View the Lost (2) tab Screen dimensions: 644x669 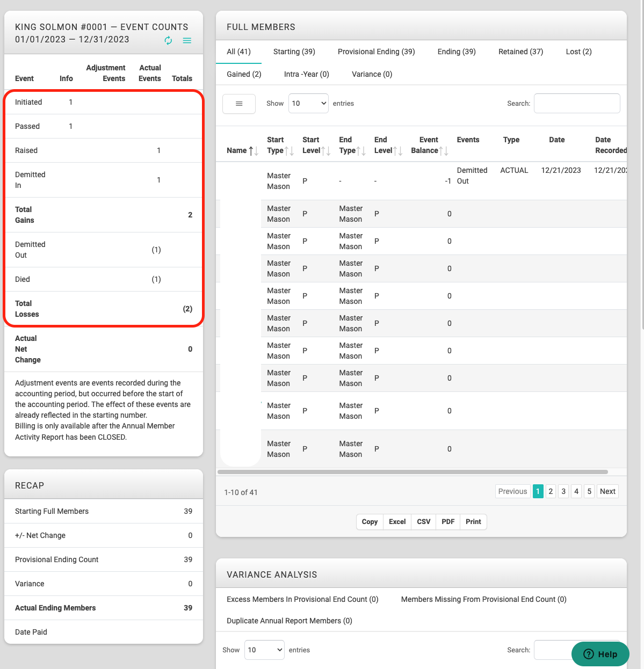[578, 52]
